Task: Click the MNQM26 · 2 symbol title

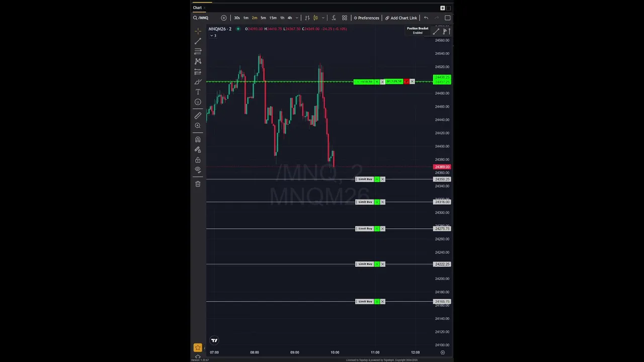Action: coord(220,29)
